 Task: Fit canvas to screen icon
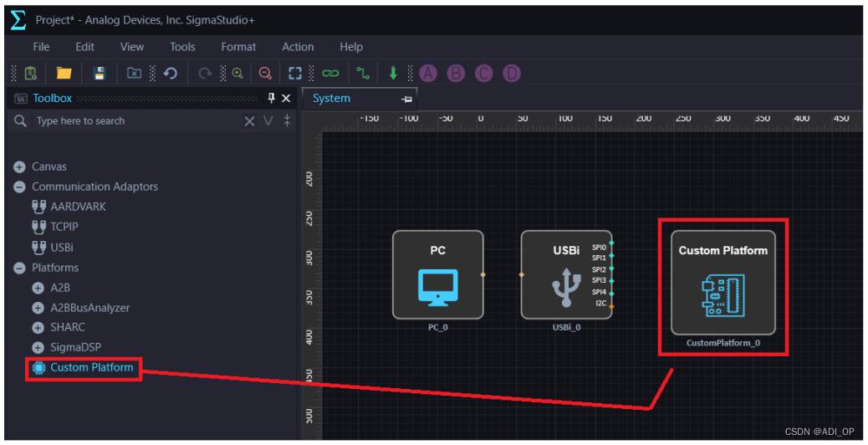(x=295, y=73)
